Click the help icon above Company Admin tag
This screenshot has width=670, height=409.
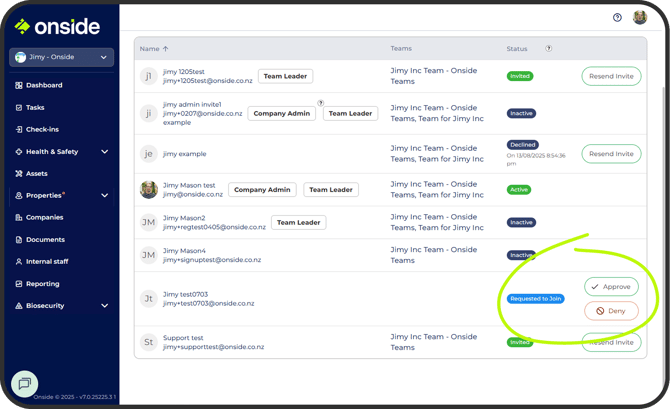tap(321, 103)
